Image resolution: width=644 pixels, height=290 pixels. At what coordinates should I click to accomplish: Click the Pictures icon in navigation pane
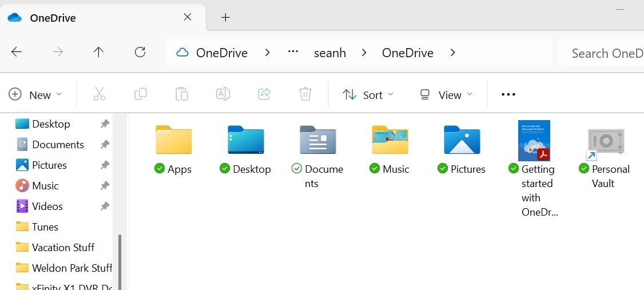(22, 165)
